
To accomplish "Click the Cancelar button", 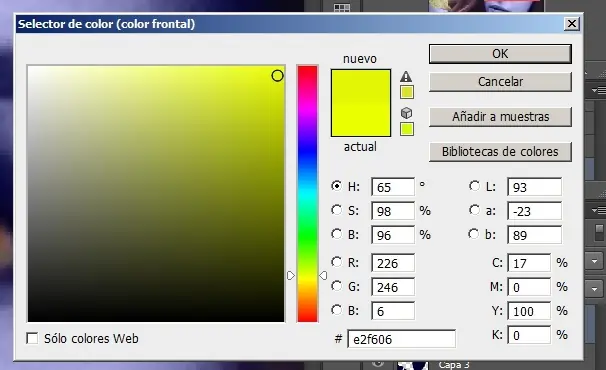I will click(x=500, y=82).
